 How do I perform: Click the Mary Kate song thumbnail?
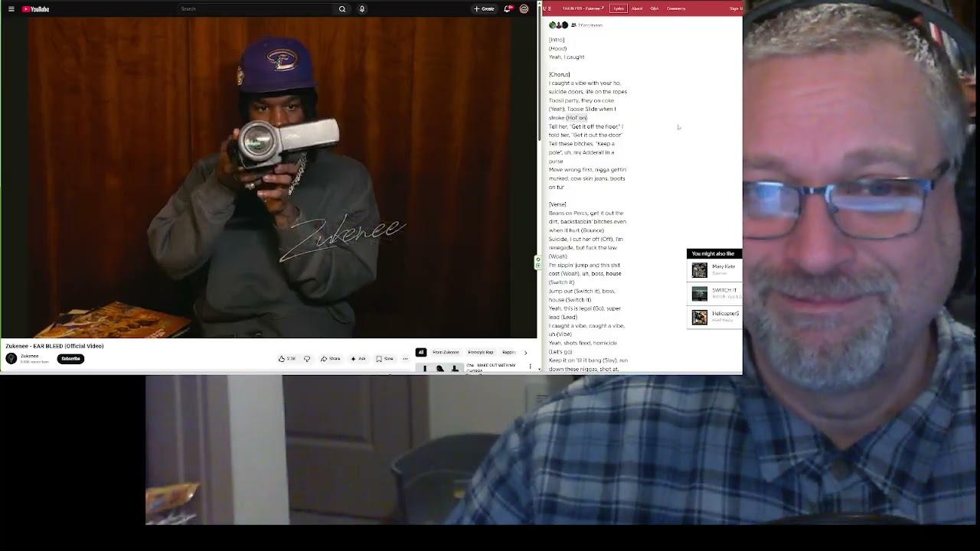(699, 270)
